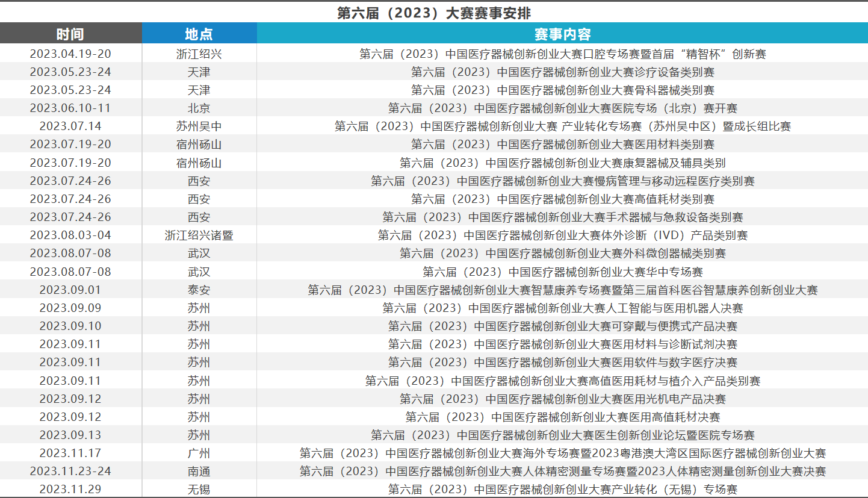This screenshot has width=868, height=498.
Task: Click date cell 2023.08.03-04
Action: [70, 235]
